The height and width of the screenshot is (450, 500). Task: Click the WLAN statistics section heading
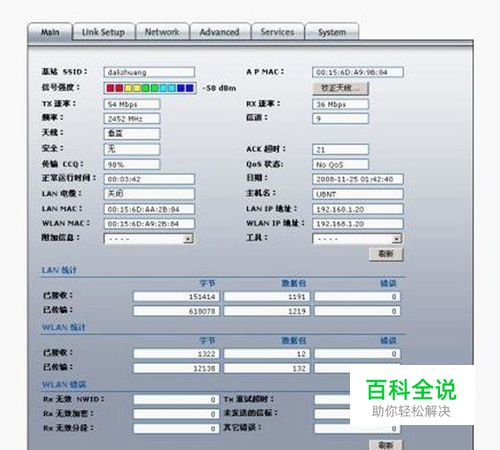coord(63,327)
